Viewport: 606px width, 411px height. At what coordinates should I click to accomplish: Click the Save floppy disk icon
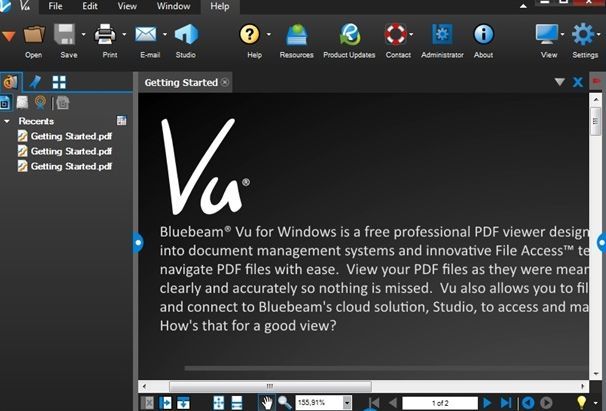64,34
